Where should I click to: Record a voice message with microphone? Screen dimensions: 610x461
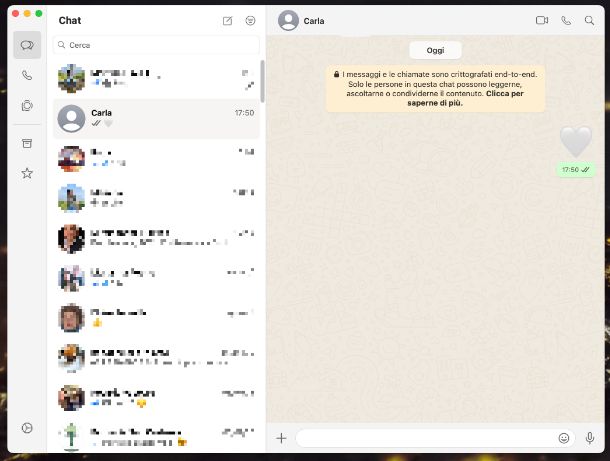(x=590, y=438)
